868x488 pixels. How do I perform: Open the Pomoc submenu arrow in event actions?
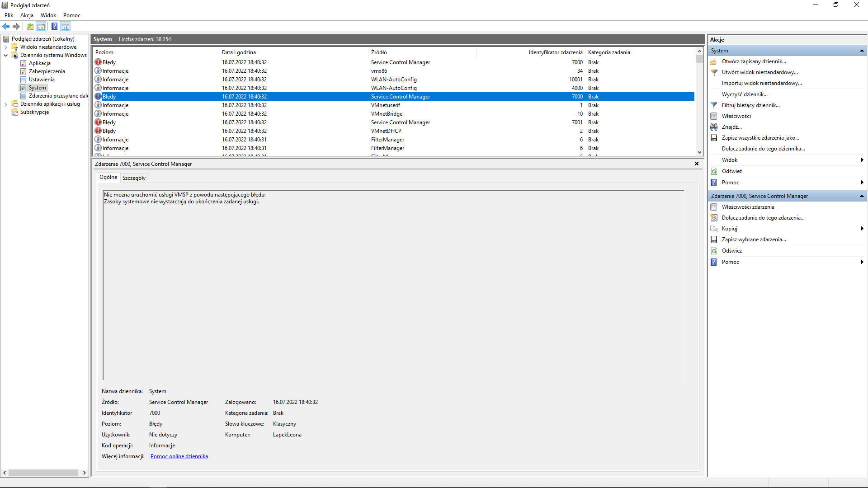[x=862, y=262]
